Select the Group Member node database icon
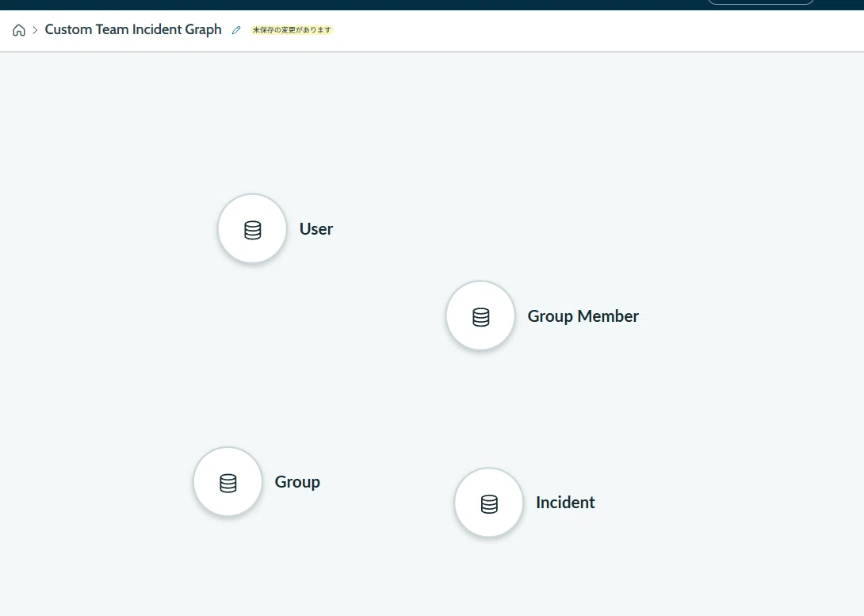Screen dimensions: 864x616 pos(480,316)
